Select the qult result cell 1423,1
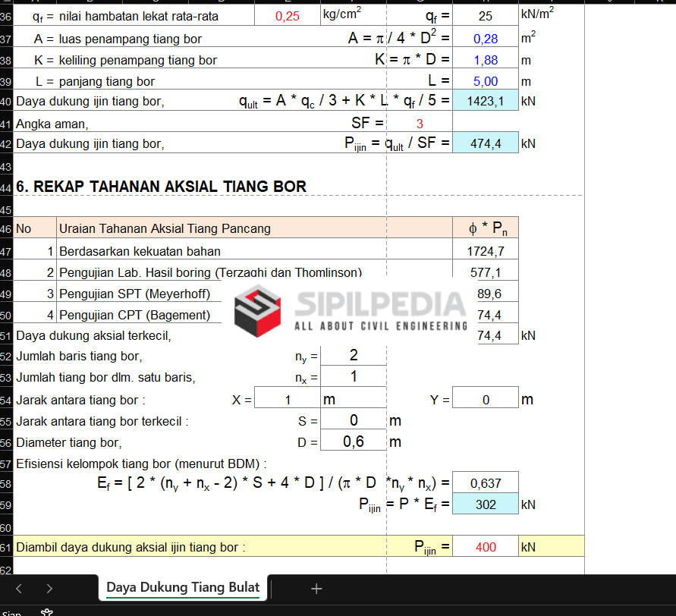This screenshot has height=616, width=676. (x=486, y=101)
